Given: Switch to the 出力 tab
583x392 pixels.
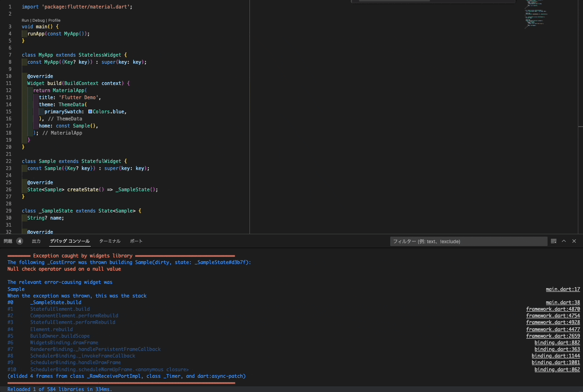Looking at the screenshot, I should (36, 241).
